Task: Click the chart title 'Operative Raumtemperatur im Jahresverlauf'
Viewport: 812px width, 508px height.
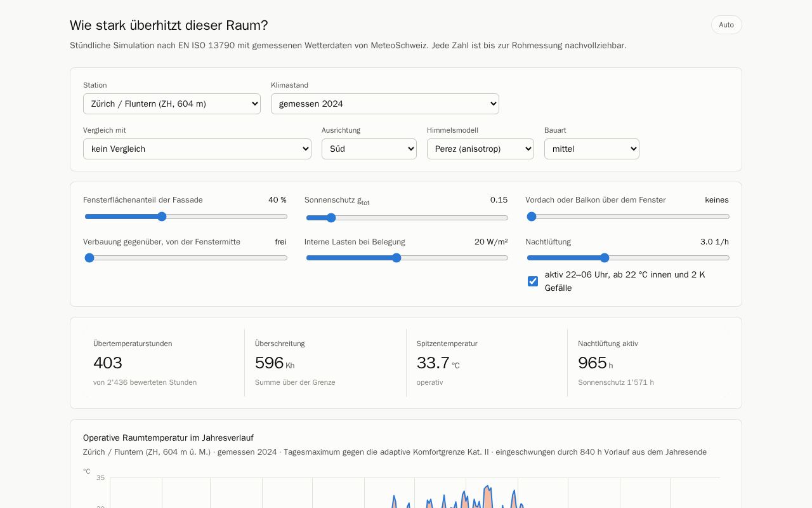Action: point(168,438)
